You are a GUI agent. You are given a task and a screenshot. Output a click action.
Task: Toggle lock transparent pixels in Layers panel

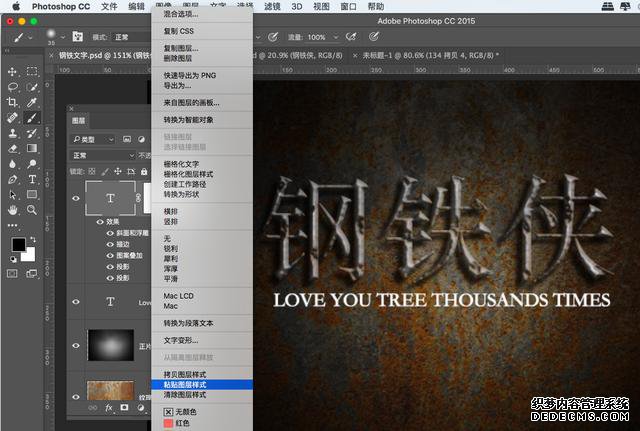[x=92, y=171]
